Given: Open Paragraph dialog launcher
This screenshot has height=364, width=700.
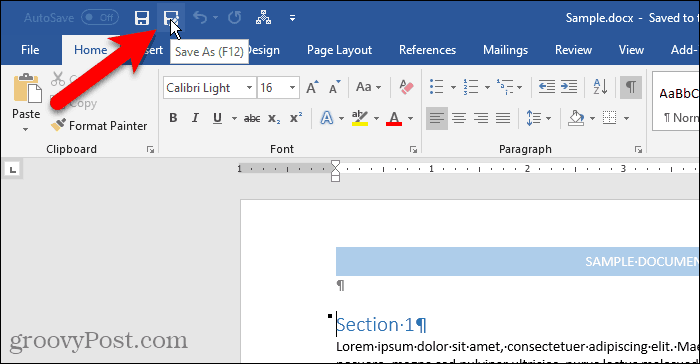Looking at the screenshot, I should click(x=638, y=150).
